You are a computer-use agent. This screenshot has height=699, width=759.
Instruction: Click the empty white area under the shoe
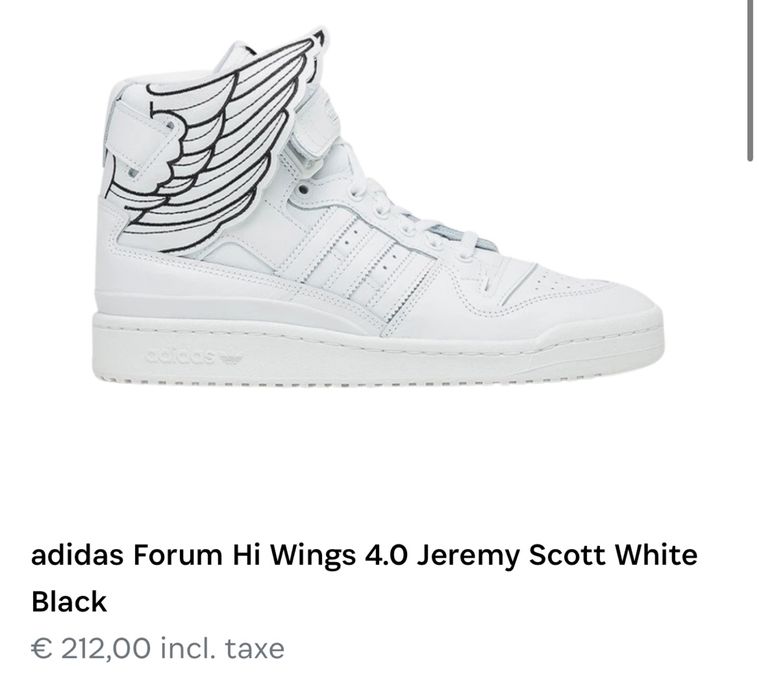(380, 460)
